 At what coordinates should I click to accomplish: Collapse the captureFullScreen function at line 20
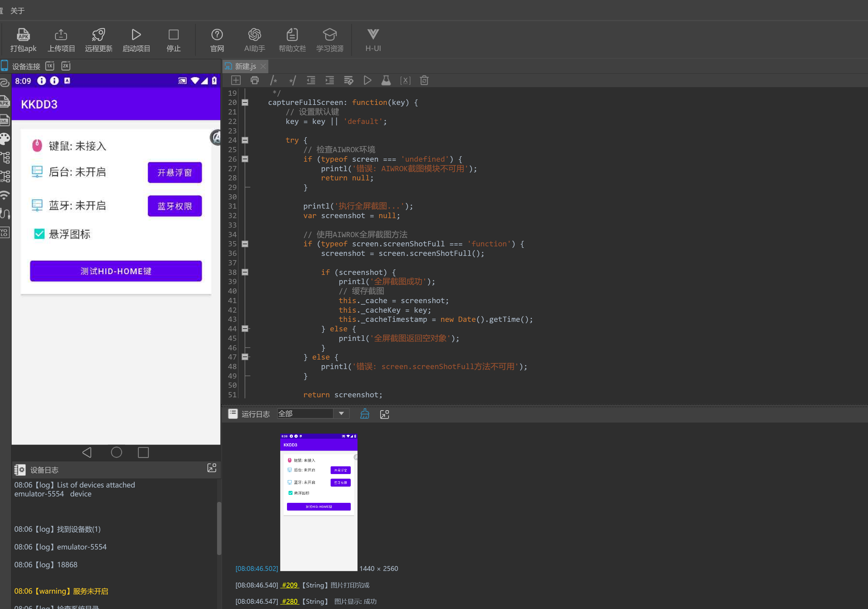pyautogui.click(x=245, y=102)
